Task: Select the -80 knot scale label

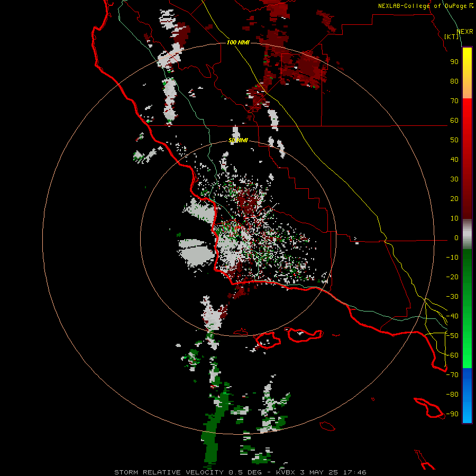Action: pos(452,395)
